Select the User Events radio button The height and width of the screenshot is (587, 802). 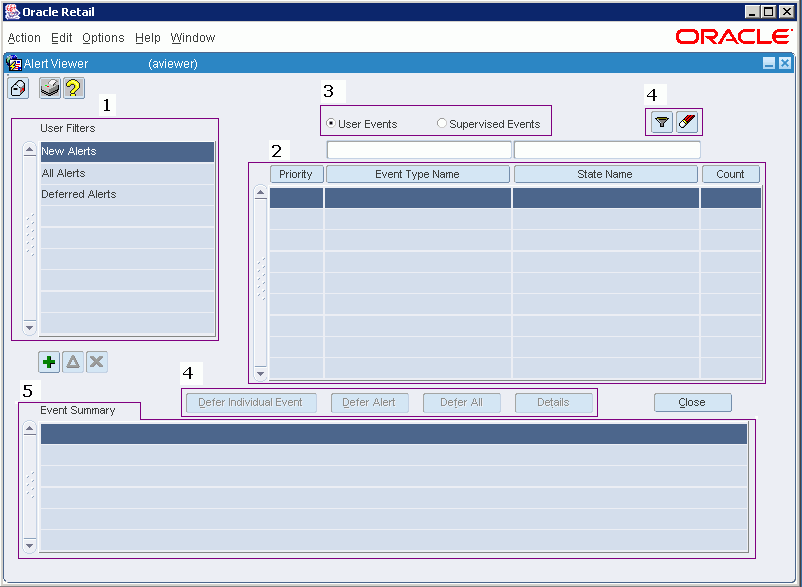(x=330, y=124)
